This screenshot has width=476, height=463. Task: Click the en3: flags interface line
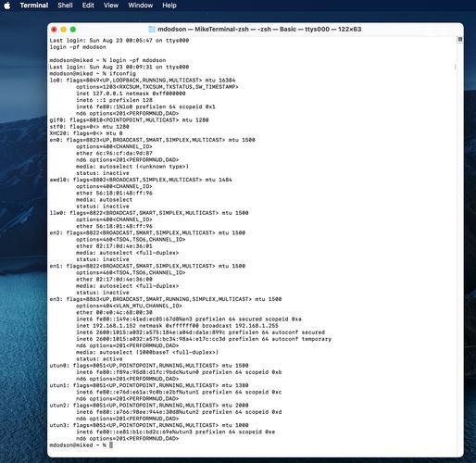[166, 299]
